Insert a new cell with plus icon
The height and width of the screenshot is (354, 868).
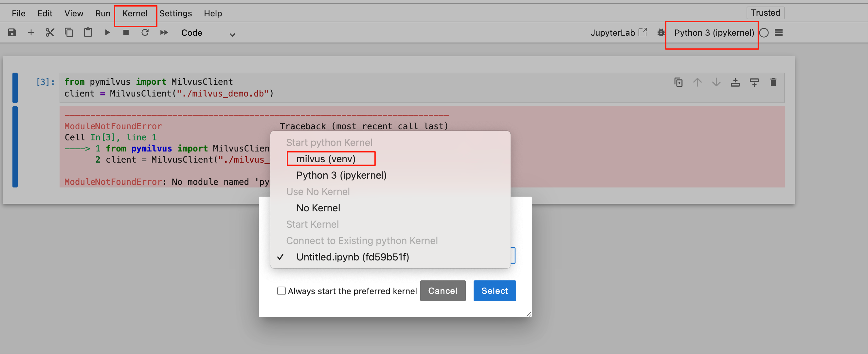click(x=31, y=33)
